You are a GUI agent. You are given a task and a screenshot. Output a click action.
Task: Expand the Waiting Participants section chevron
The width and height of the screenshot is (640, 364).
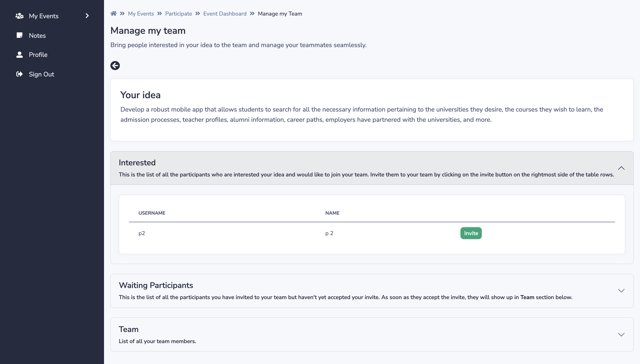621,290
